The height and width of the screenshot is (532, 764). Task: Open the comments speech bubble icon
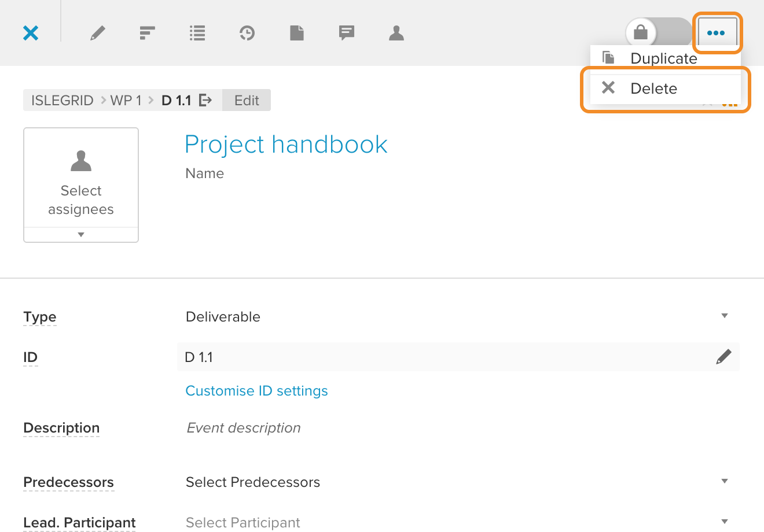[x=347, y=33]
